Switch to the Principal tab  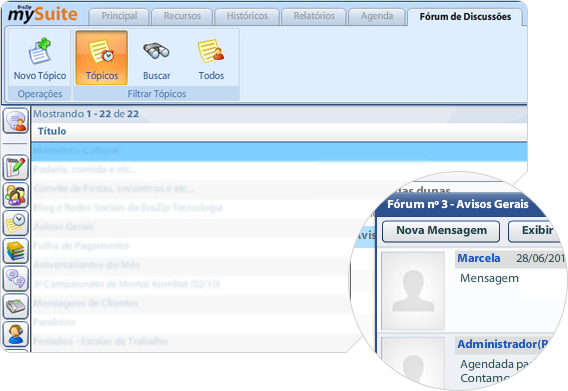(119, 17)
